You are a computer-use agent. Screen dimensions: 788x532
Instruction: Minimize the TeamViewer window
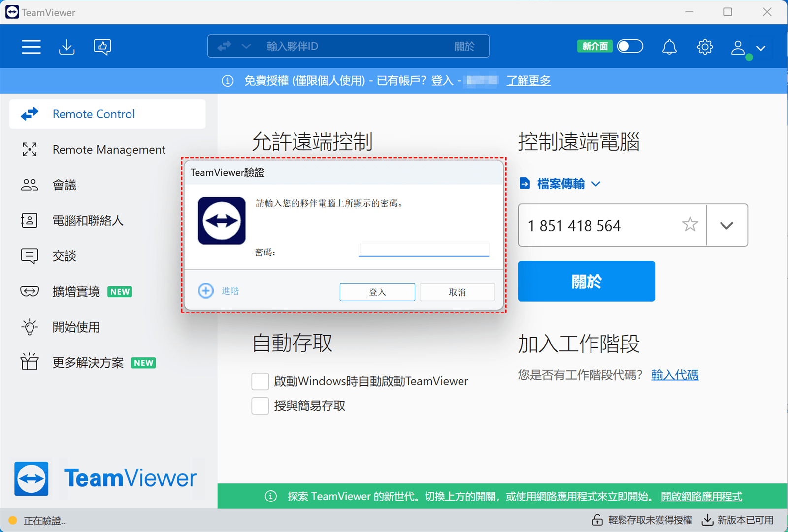tap(689, 12)
